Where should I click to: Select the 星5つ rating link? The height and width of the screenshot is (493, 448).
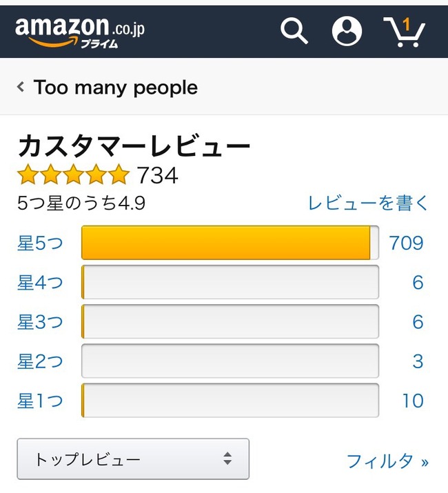click(40, 243)
